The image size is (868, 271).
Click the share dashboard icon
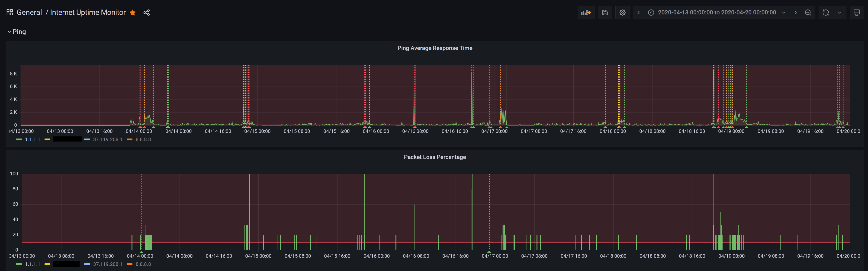147,13
